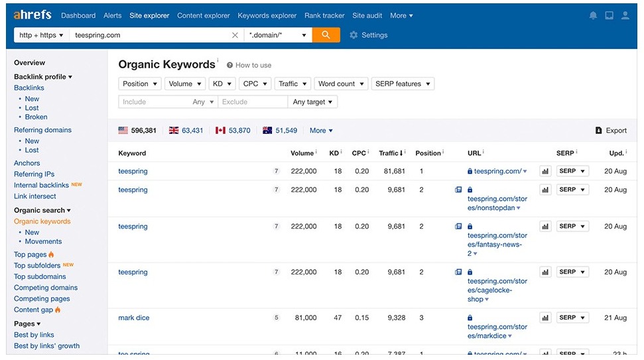Screen dimensions: 644x360
Task: Click the lock icon beside teespring.com/ URL
Action: (x=470, y=171)
